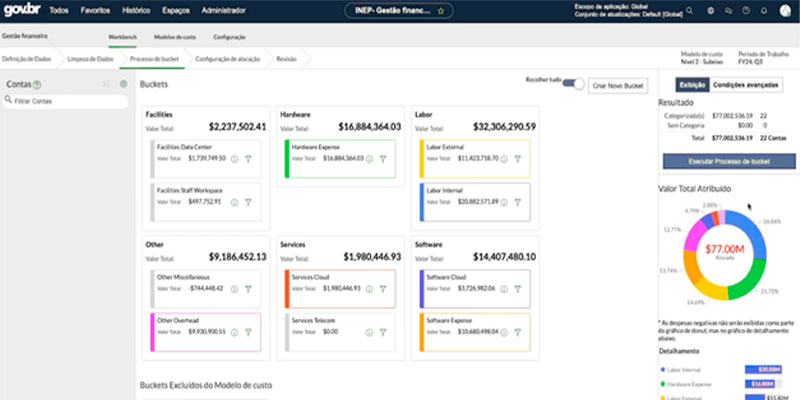Click info icon on Hardware Expense card
The image size is (800, 400).
pyautogui.click(x=369, y=159)
